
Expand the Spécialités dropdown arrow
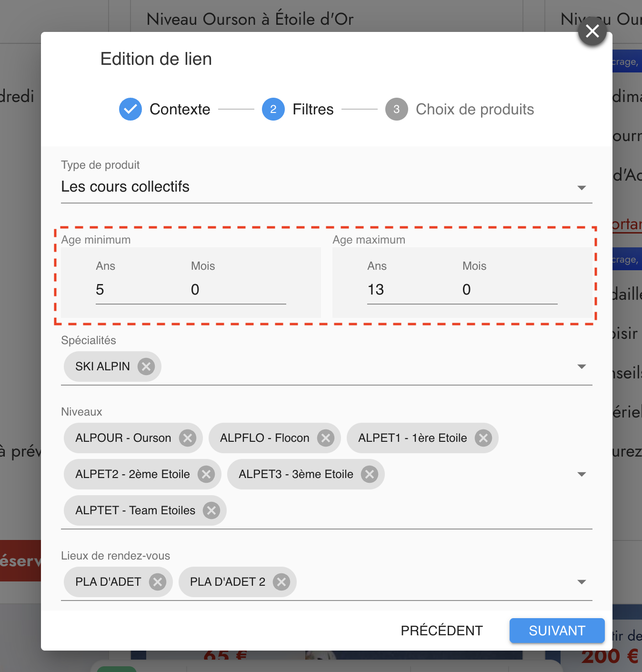(x=581, y=367)
